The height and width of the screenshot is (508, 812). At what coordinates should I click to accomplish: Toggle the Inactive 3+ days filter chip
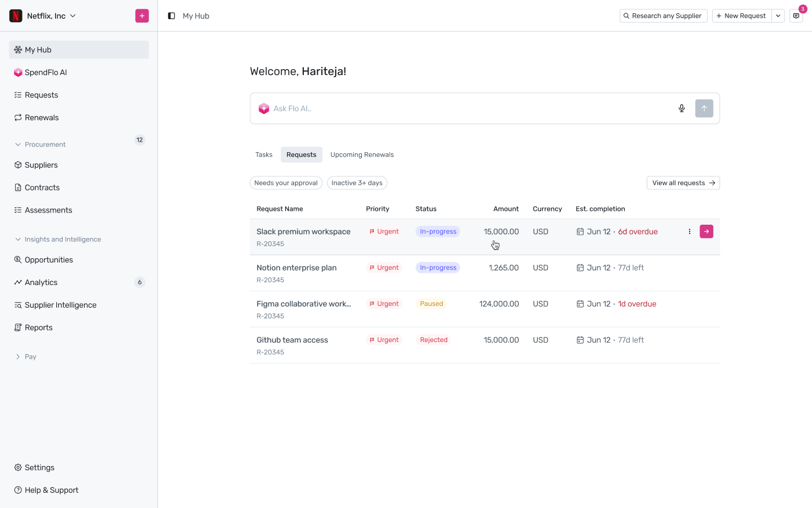[357, 183]
